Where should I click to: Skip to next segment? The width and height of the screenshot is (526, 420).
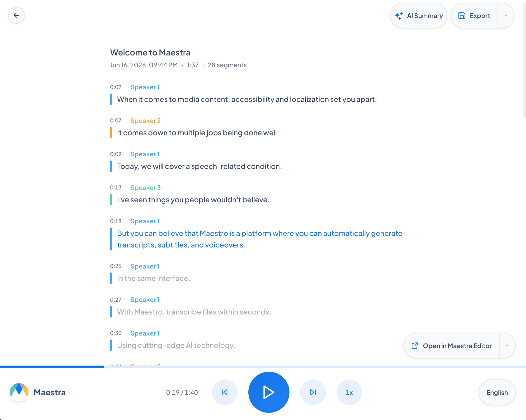click(313, 392)
